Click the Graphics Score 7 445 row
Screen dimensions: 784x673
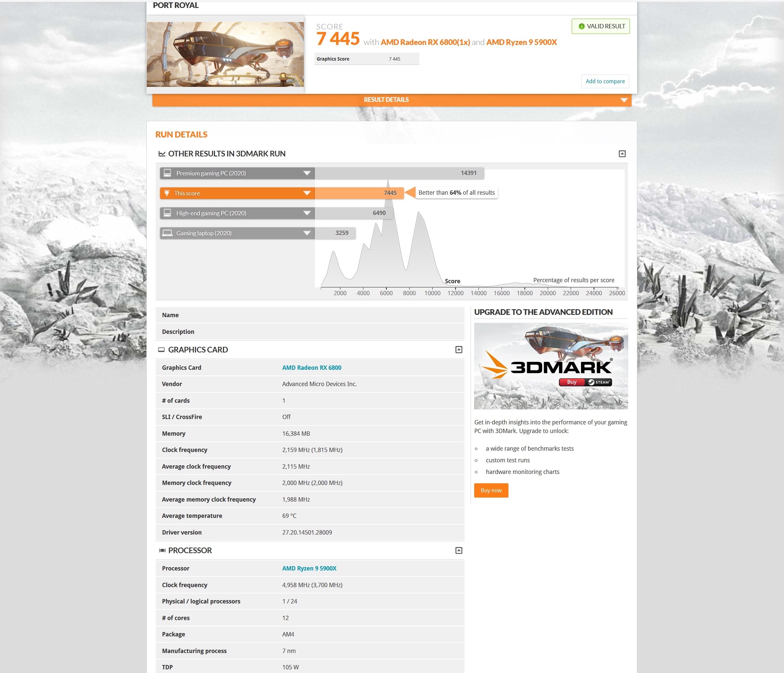point(366,59)
